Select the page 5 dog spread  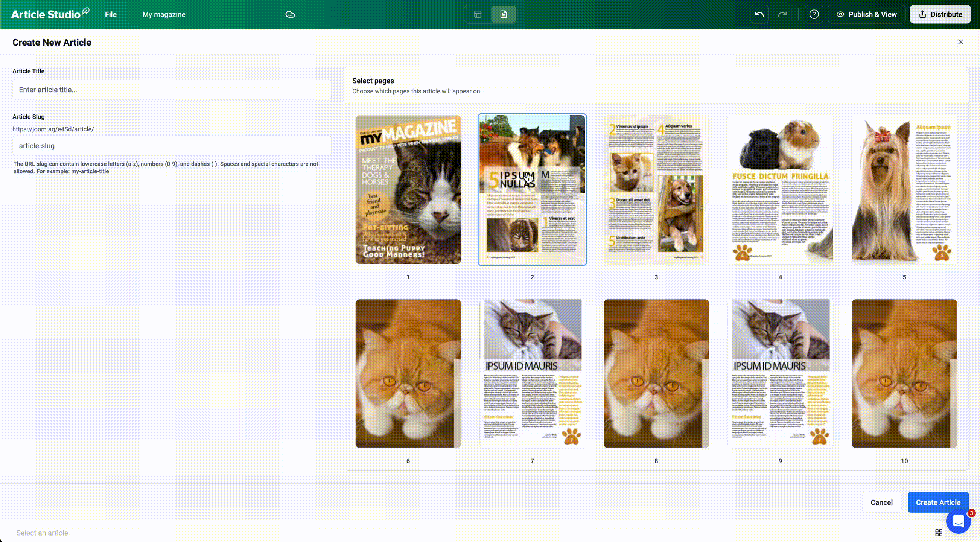tap(904, 189)
